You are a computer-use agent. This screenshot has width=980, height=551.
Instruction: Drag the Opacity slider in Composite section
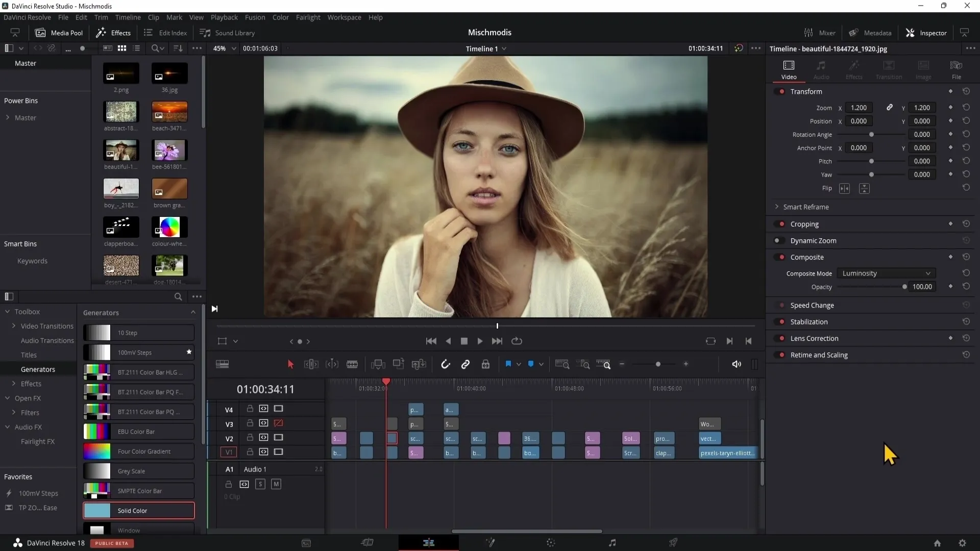pyautogui.click(x=904, y=287)
